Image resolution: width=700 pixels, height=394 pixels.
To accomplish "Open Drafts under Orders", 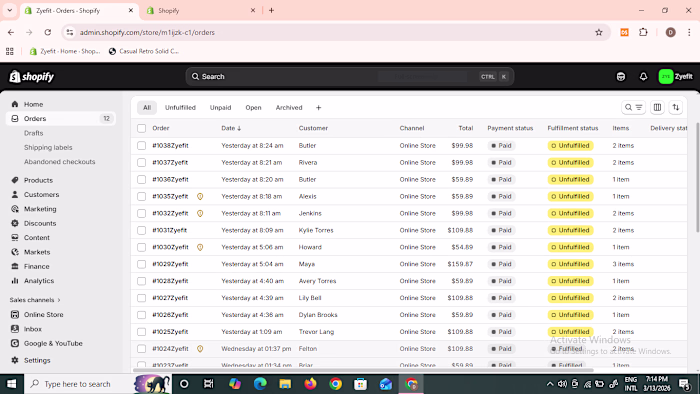I will pyautogui.click(x=33, y=133).
